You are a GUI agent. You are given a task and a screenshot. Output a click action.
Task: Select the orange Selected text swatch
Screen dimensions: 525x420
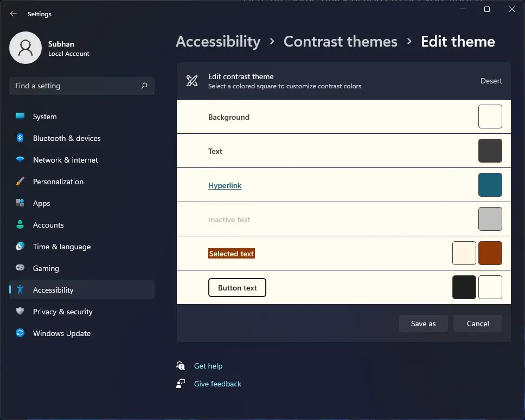pos(490,253)
